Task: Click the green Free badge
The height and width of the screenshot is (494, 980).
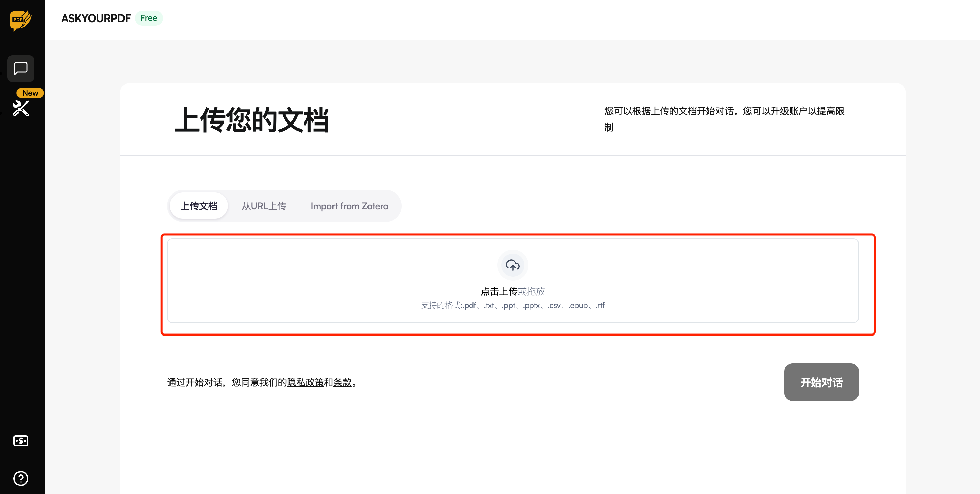Action: click(x=149, y=18)
